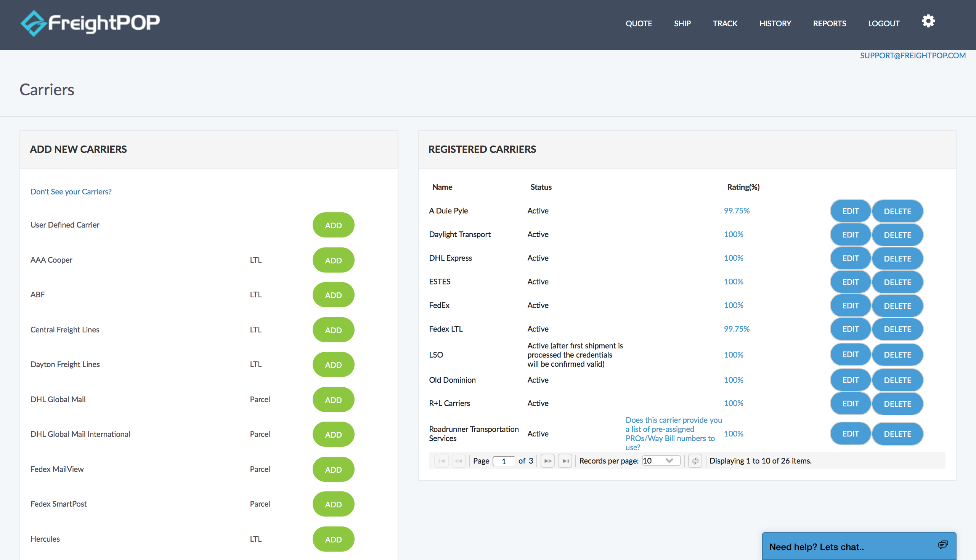Viewport: 976px width, 560px height.
Task: Add DHL Global Mail carrier
Action: (x=333, y=399)
